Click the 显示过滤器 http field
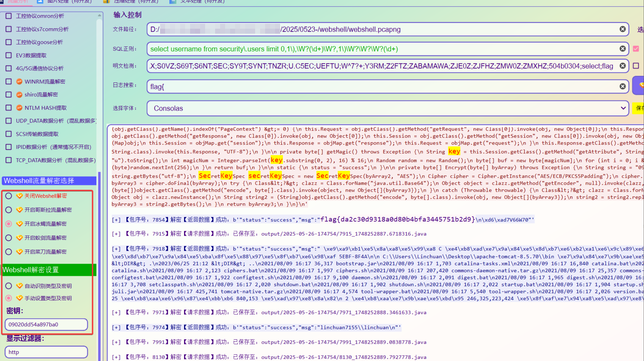 click(x=46, y=352)
